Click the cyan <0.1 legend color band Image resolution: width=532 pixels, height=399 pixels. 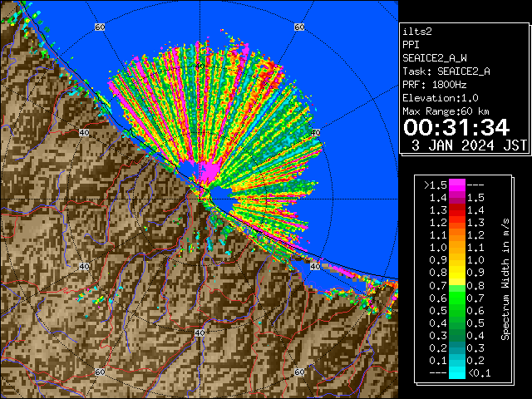tap(456, 373)
